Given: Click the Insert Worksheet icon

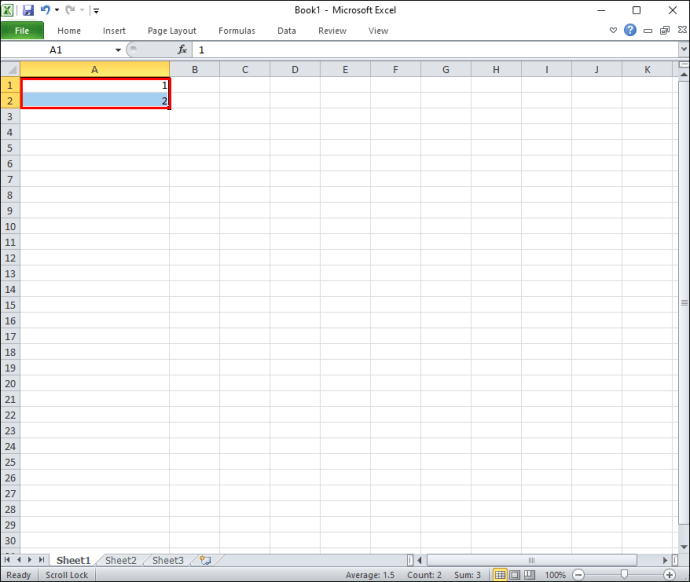Looking at the screenshot, I should (205, 560).
